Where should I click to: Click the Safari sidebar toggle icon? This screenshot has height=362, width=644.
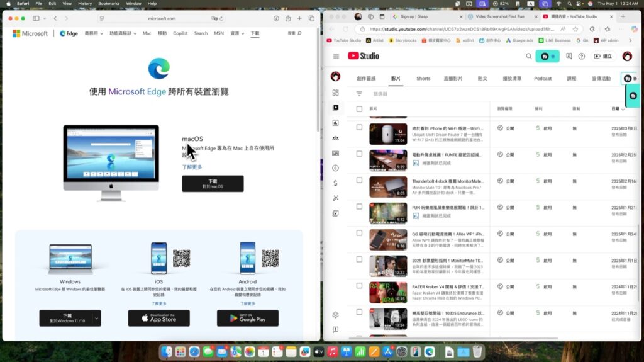tap(36, 18)
